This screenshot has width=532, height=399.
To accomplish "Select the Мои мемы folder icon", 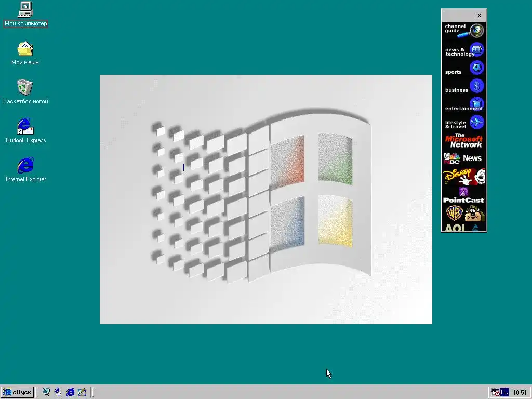I will [25, 54].
